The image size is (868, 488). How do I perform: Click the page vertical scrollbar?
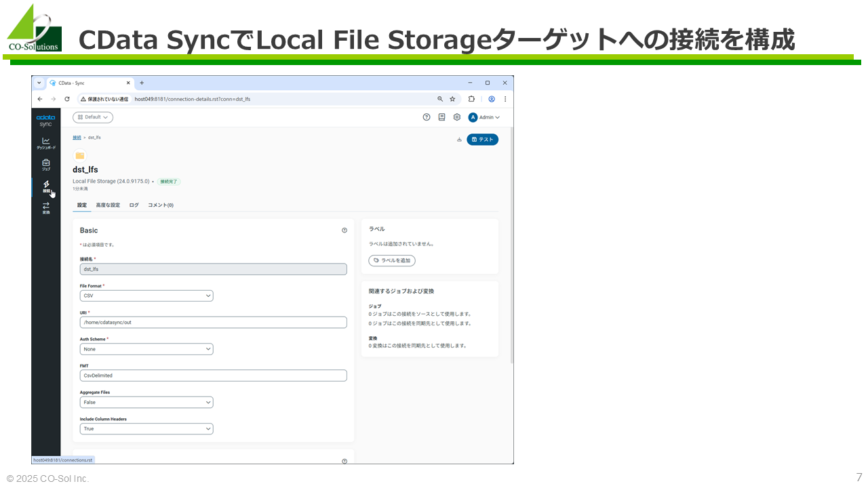click(511, 244)
